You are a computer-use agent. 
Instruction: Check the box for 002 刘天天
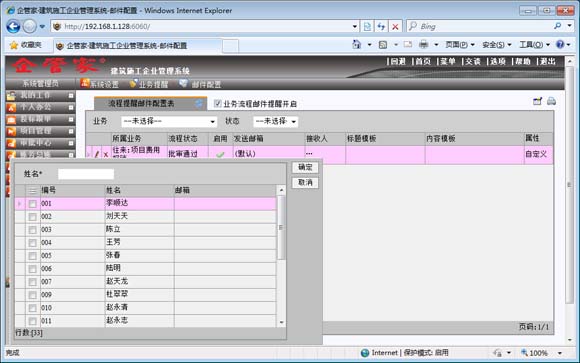pos(33,217)
